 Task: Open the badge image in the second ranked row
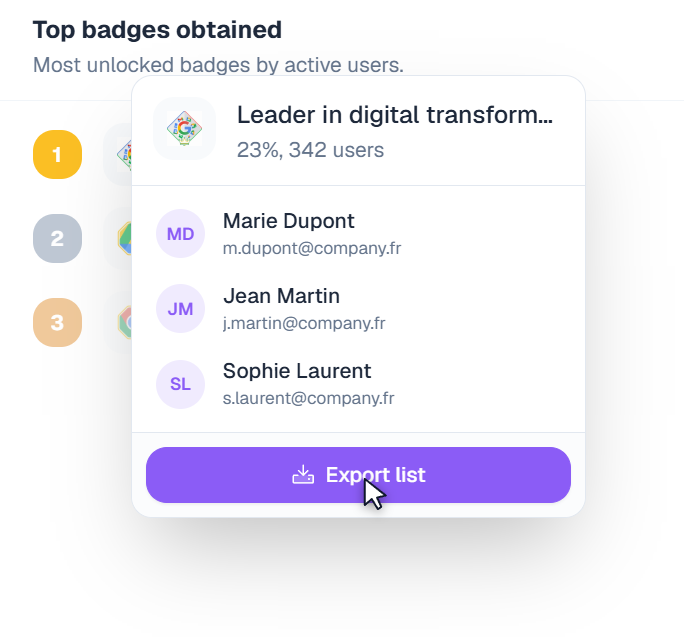click(x=123, y=239)
